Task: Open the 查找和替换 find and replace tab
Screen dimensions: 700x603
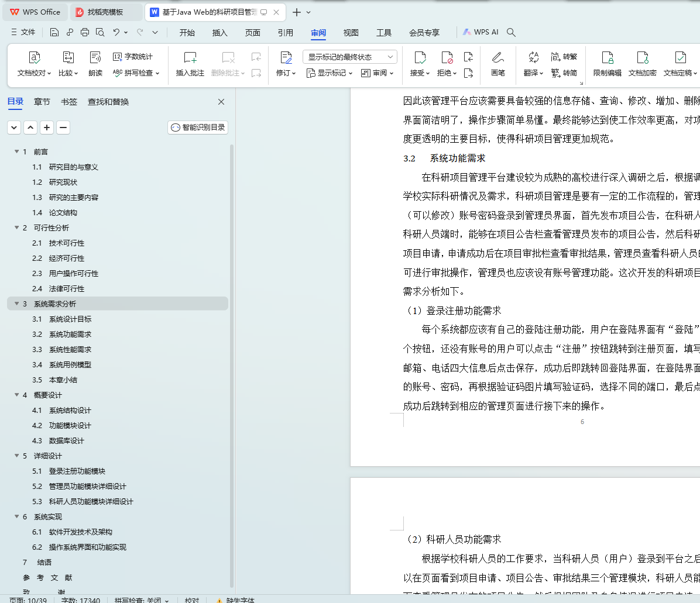Action: point(108,102)
